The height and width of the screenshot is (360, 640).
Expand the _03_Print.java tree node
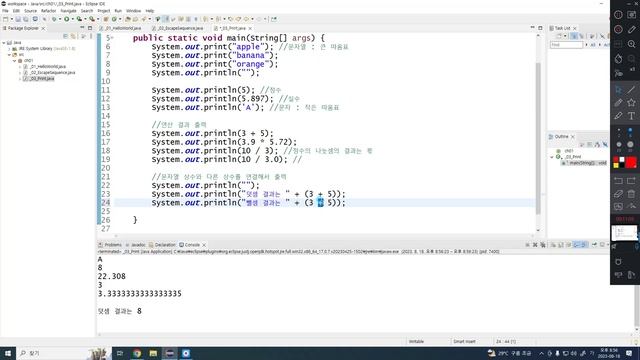pyautogui.click(x=20, y=78)
